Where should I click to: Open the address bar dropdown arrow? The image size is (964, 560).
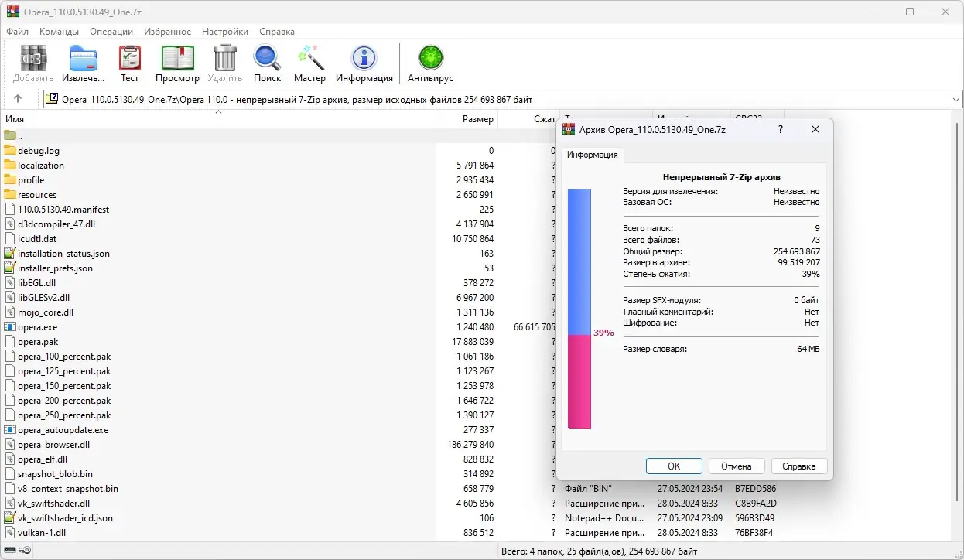coord(955,98)
